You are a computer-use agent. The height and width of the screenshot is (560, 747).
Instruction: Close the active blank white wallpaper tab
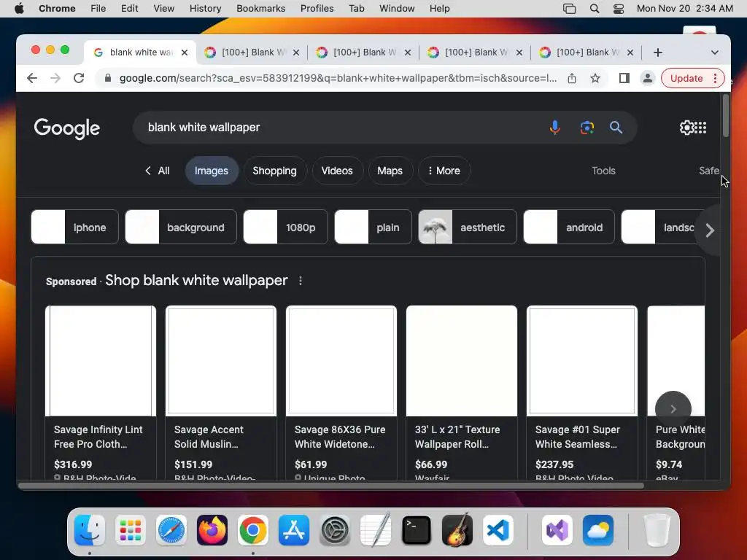coord(185,52)
